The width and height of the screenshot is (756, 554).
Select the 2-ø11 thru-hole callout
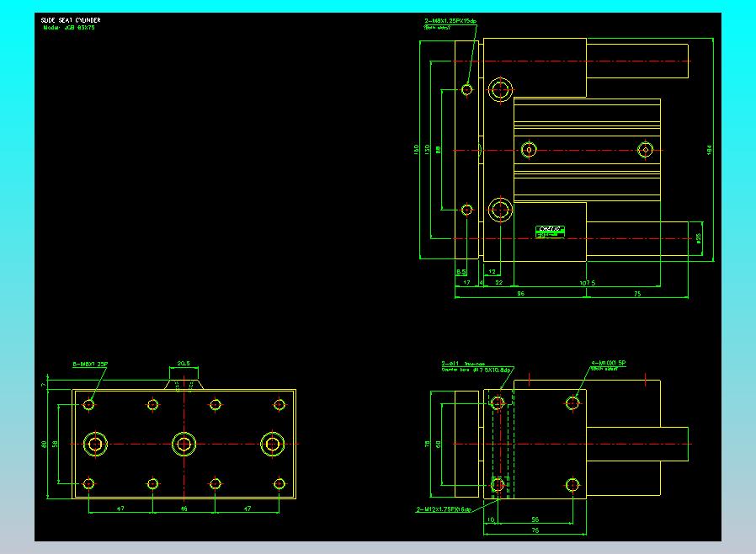click(463, 364)
